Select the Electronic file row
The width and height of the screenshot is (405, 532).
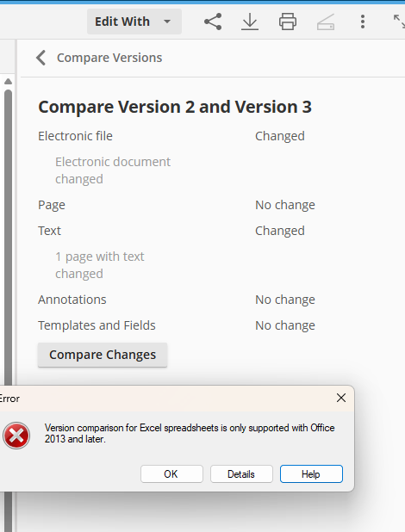point(171,136)
